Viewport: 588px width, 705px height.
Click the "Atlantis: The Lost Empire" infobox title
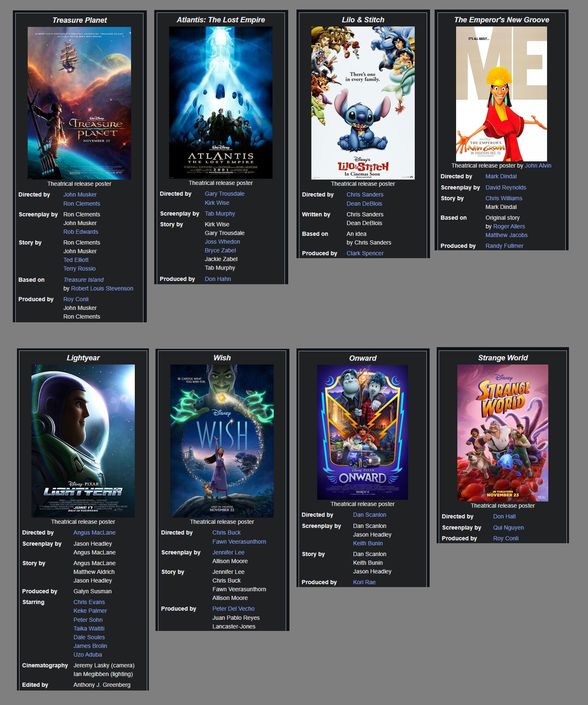pos(221,20)
